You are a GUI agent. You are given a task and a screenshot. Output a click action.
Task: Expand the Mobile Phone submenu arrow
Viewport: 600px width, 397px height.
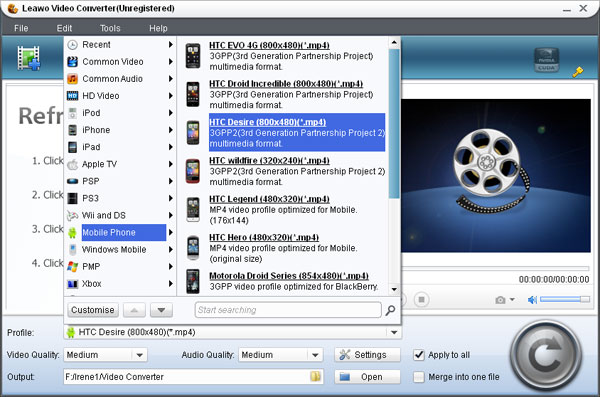click(171, 232)
